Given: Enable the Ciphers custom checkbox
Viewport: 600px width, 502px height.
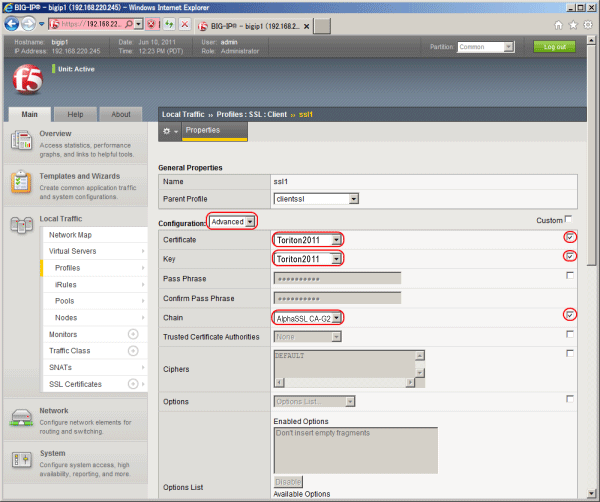Looking at the screenshot, I should coord(570,354).
